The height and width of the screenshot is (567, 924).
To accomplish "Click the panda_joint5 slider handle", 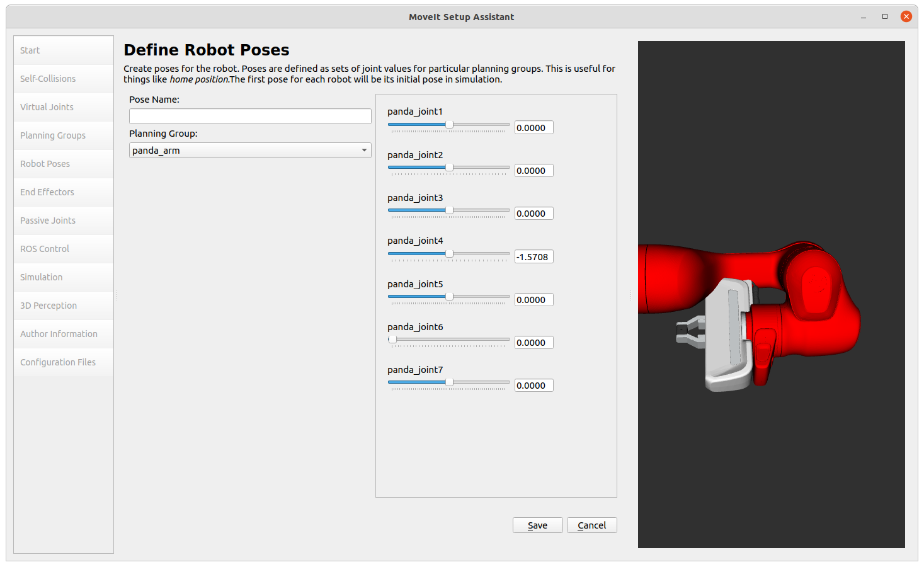I will (x=449, y=297).
